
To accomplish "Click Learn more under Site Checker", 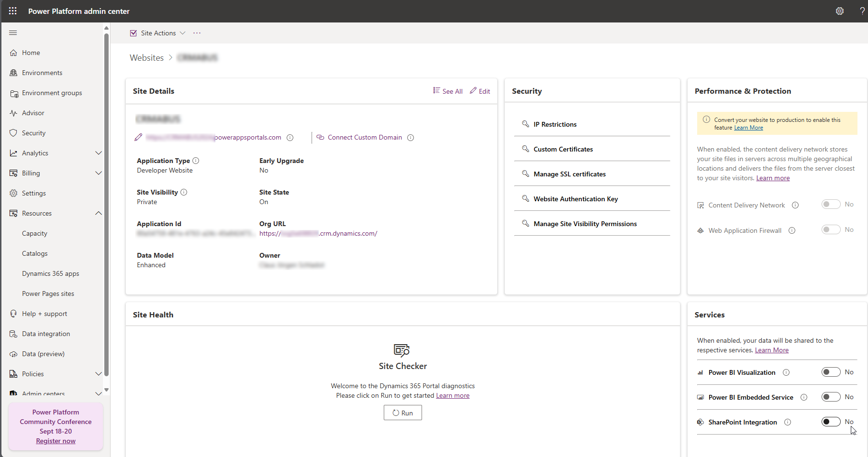I will point(453,396).
